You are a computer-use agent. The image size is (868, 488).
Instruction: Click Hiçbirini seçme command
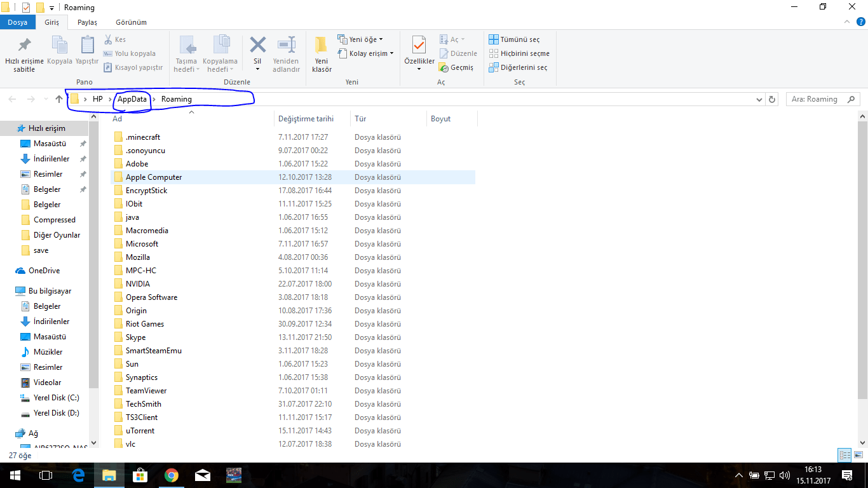pyautogui.click(x=519, y=53)
